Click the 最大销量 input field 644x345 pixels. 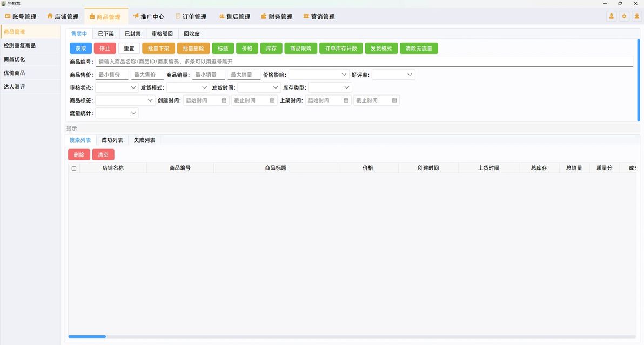(244, 75)
